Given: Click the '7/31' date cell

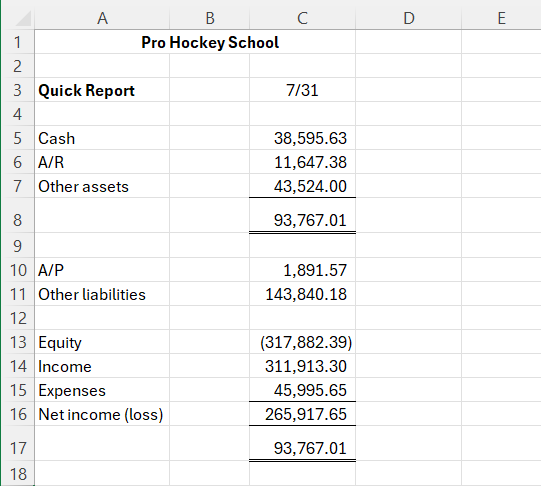Looking at the screenshot, I should (302, 90).
